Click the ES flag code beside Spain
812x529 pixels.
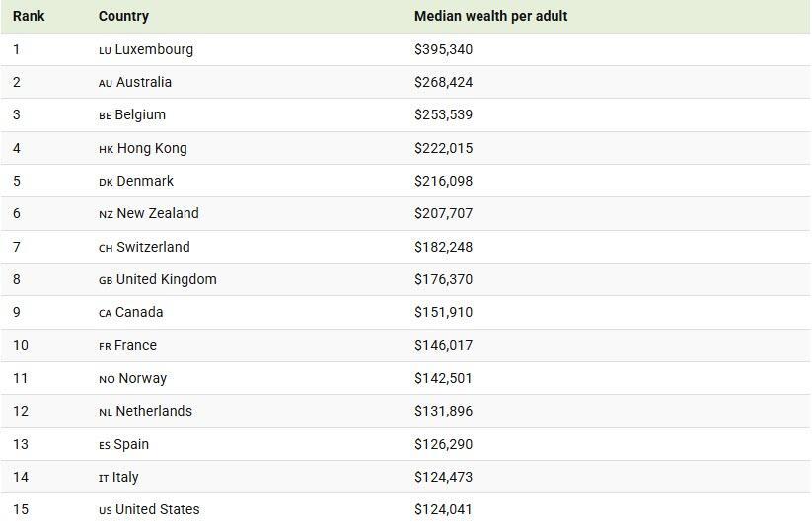tap(105, 445)
